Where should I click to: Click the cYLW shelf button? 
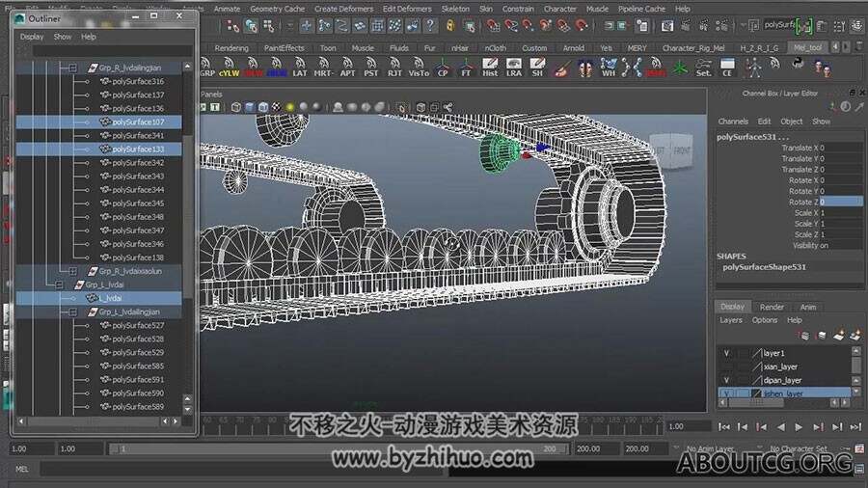tap(229, 68)
